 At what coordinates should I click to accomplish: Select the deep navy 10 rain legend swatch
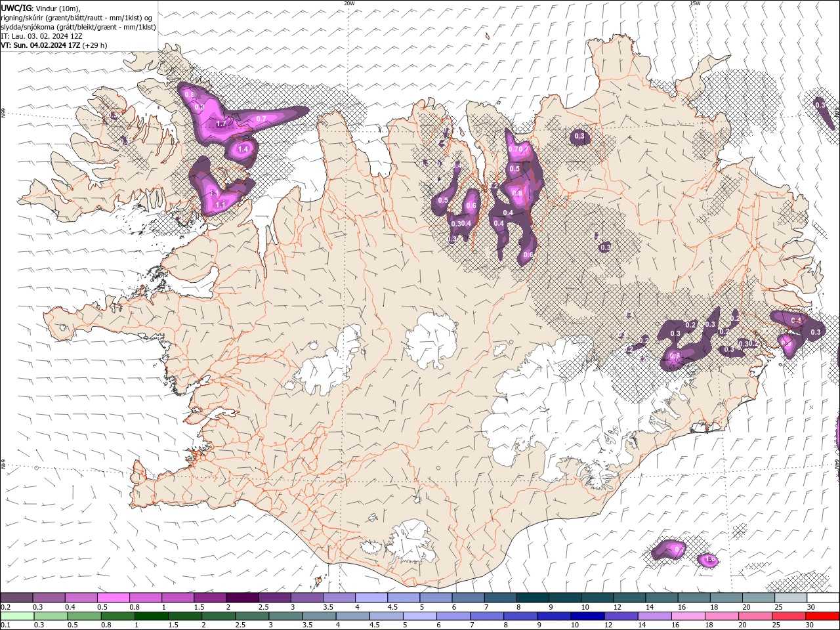coord(587,616)
